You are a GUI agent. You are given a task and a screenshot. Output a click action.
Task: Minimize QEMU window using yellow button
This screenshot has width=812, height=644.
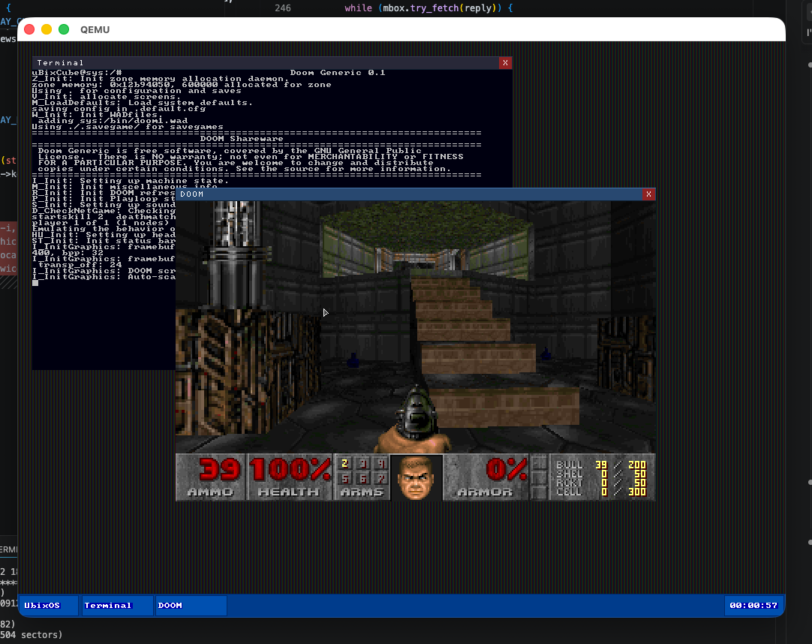coord(47,29)
